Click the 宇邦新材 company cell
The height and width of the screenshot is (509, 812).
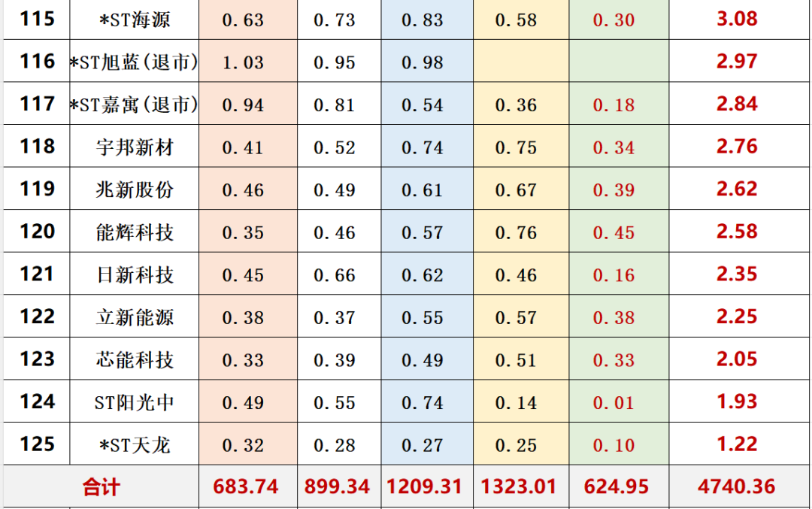[x=135, y=147]
